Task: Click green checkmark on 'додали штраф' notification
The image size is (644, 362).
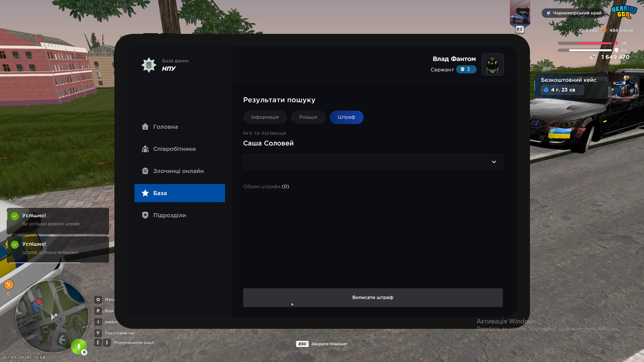Action: tap(15, 216)
